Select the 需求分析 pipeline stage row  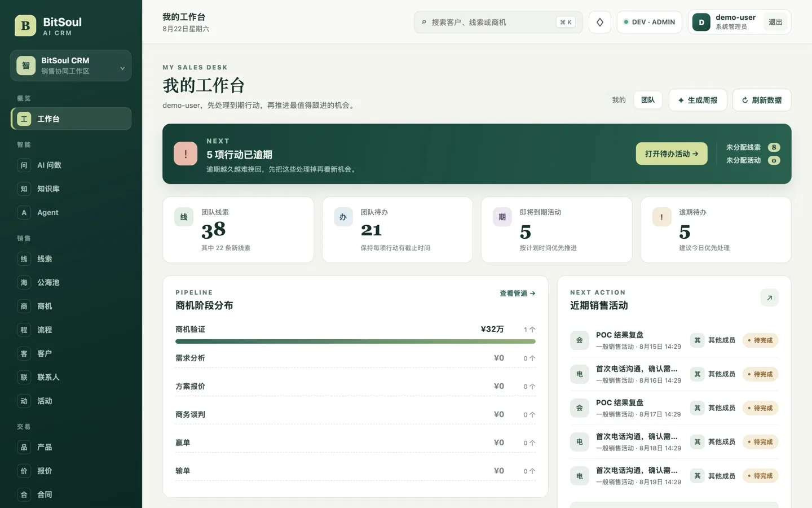[355, 358]
